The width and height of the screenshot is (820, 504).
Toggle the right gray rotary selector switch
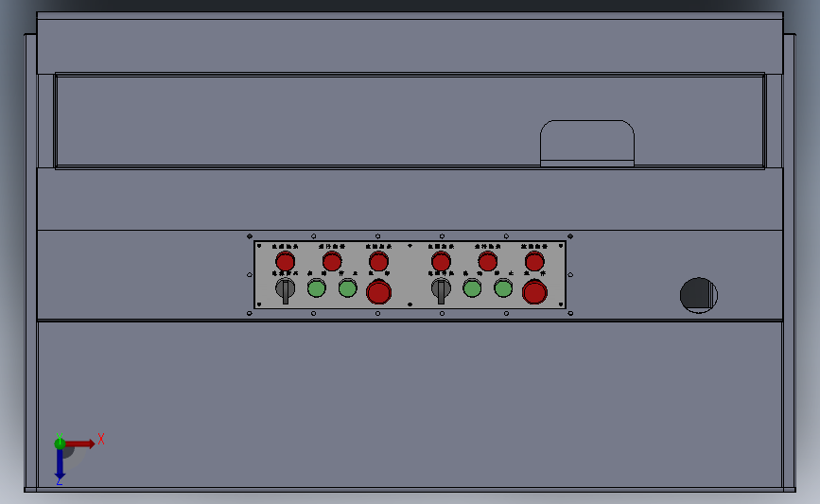point(441,289)
